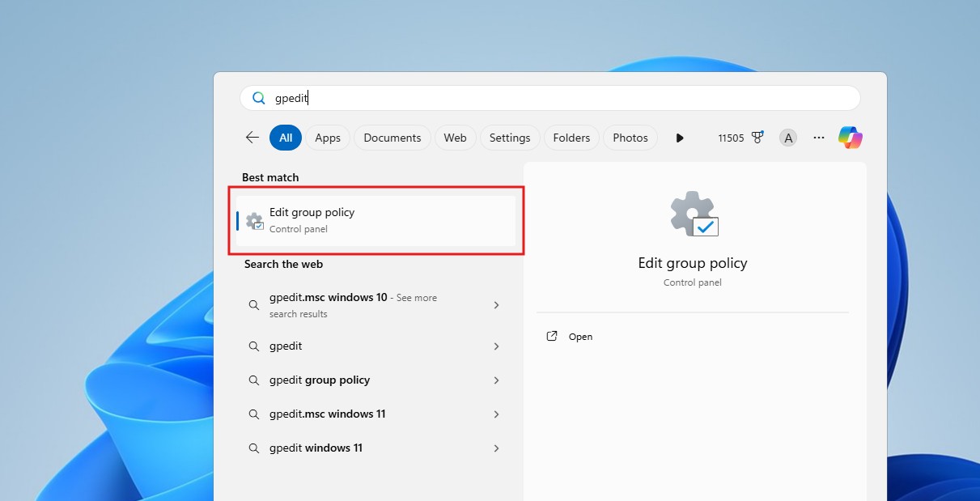Viewport: 980px width, 501px height.
Task: Open your account avatar menu
Action: [x=788, y=138]
